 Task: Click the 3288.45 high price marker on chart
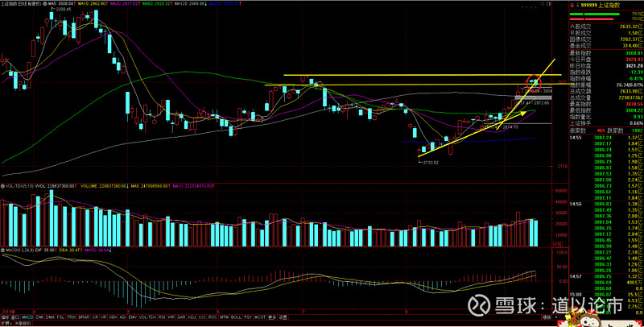click(x=55, y=10)
